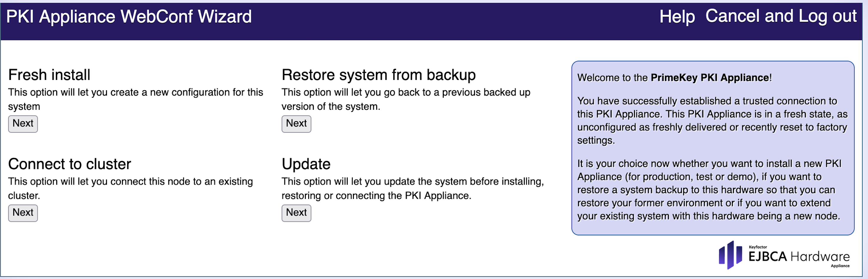Click the small Keyfactor label above EJBCA
The width and height of the screenshot is (868, 279).
pyautogui.click(x=758, y=247)
